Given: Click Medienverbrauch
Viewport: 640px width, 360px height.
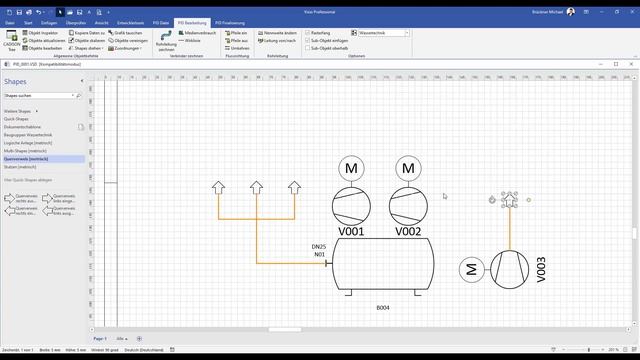Looking at the screenshot, I should point(197,33).
